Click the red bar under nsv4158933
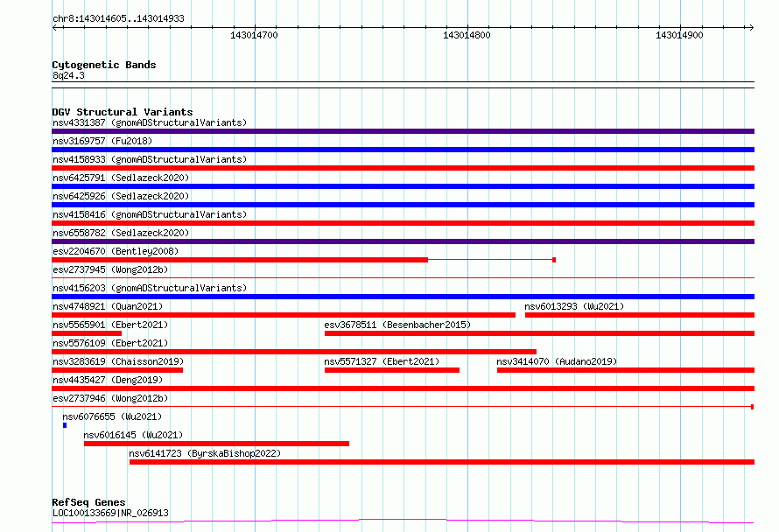The width and height of the screenshot is (779, 532). [403, 168]
